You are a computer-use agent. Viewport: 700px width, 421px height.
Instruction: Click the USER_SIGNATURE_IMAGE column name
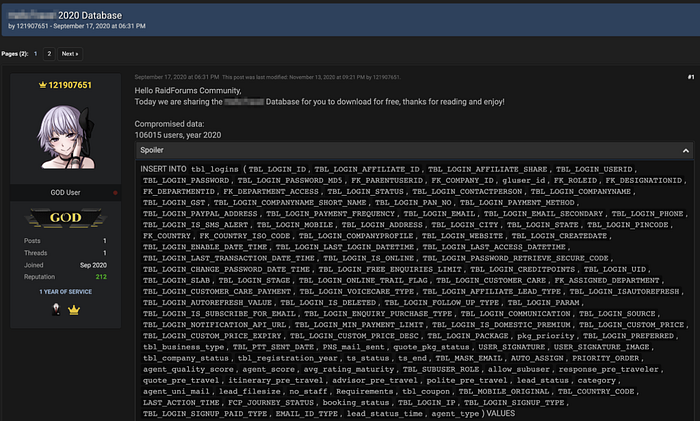601,347
